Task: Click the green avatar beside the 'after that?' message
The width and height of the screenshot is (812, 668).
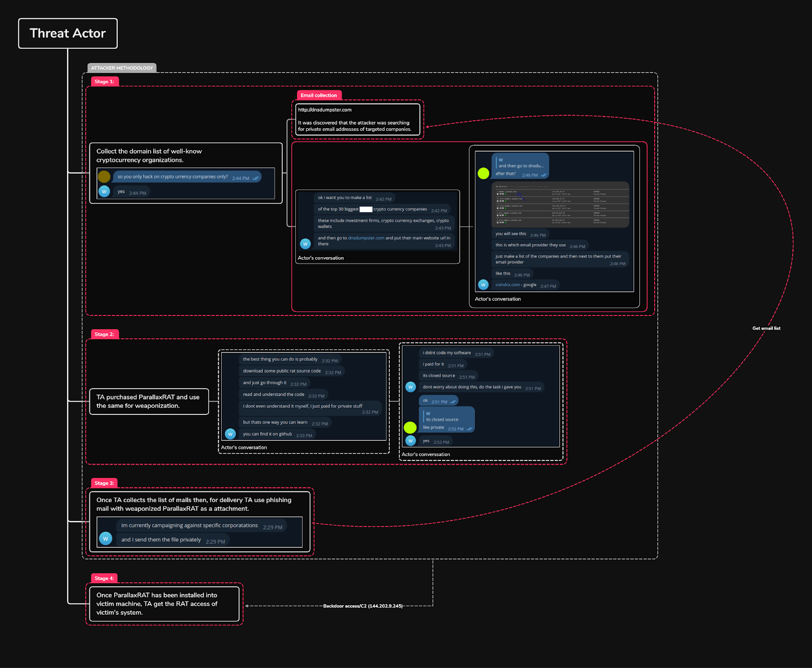Action: (483, 173)
